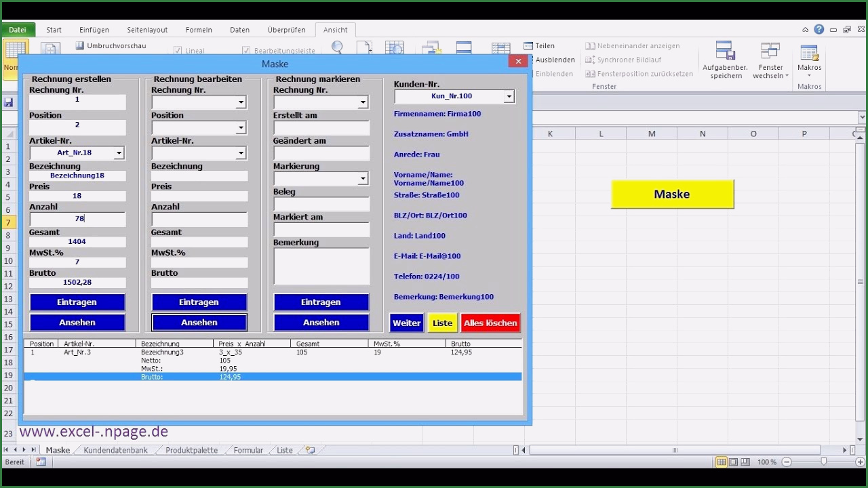The width and height of the screenshot is (868, 488).
Task: Click the yellow Liste button
Action: click(442, 323)
